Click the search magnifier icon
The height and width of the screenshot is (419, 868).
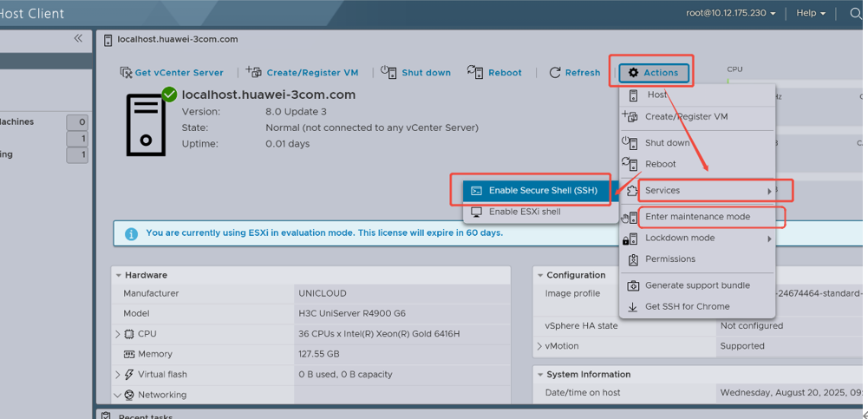click(x=854, y=14)
